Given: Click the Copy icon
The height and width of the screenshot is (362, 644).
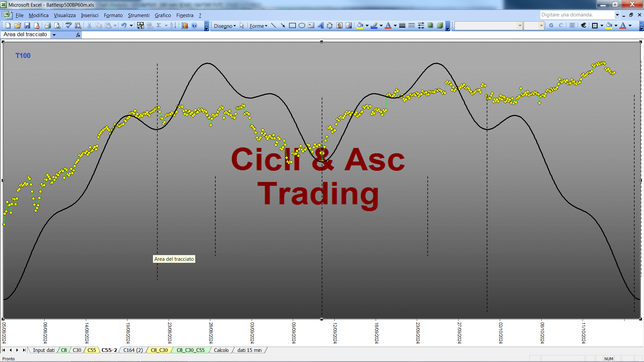Looking at the screenshot, I should tap(99, 26).
